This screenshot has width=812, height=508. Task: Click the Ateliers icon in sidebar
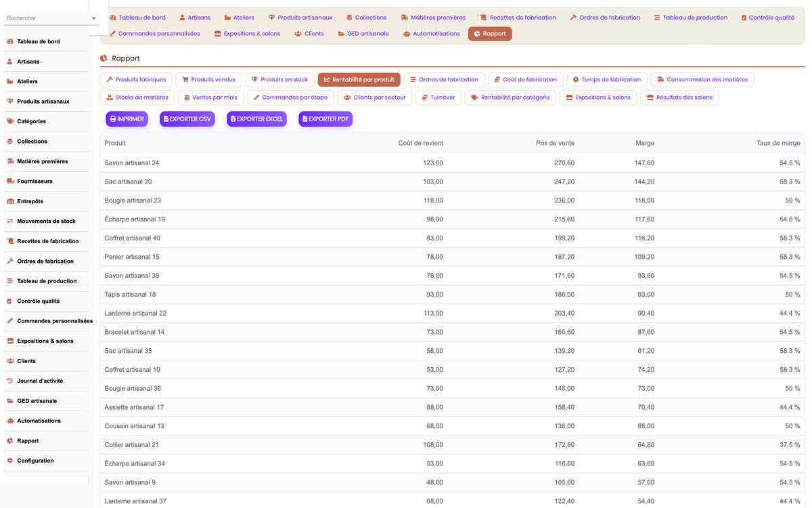10,81
